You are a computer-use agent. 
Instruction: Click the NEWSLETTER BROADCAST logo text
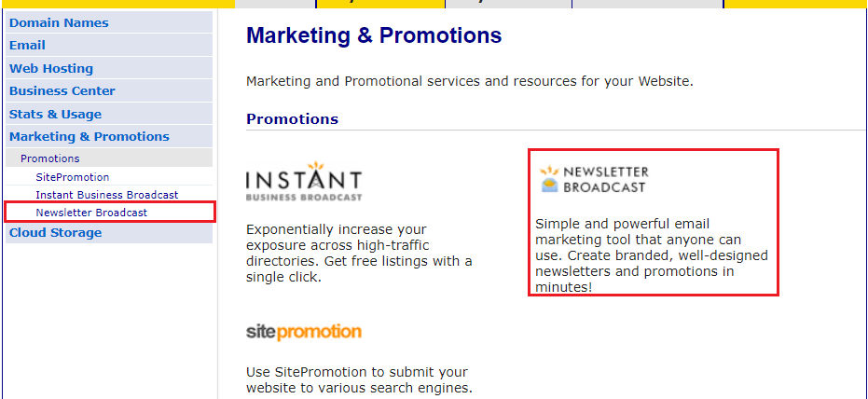point(604,179)
